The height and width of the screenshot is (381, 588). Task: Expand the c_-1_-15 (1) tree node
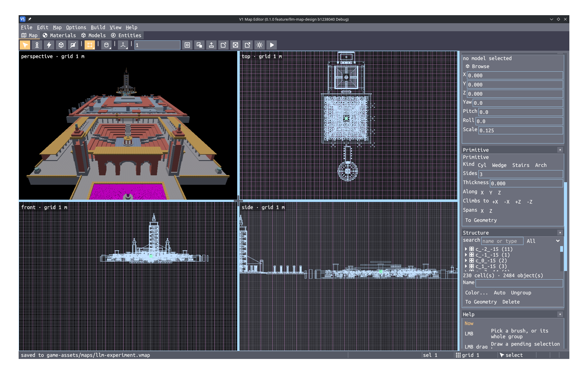(466, 255)
